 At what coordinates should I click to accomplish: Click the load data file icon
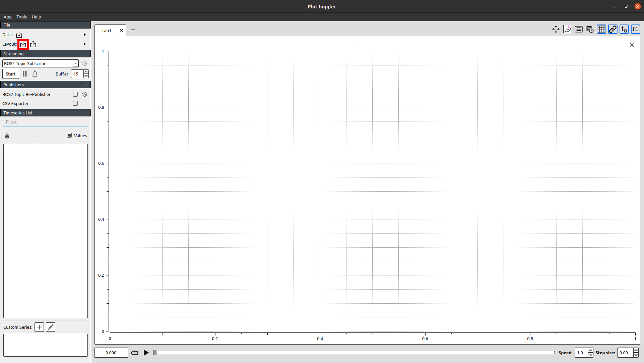(x=19, y=35)
